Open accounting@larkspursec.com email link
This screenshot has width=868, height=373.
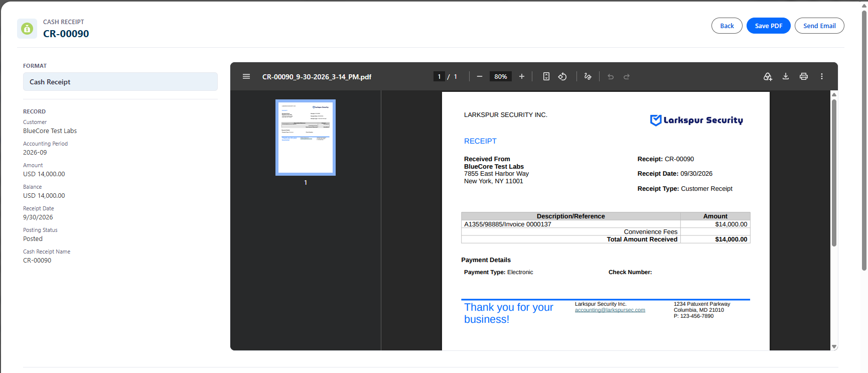click(610, 310)
